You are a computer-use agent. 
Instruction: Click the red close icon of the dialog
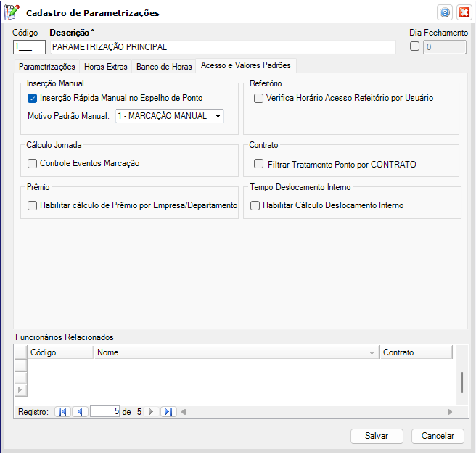point(463,12)
